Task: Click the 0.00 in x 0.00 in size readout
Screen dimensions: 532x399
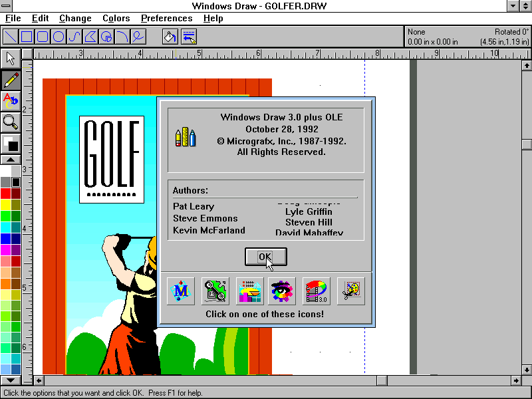Action: (433, 42)
